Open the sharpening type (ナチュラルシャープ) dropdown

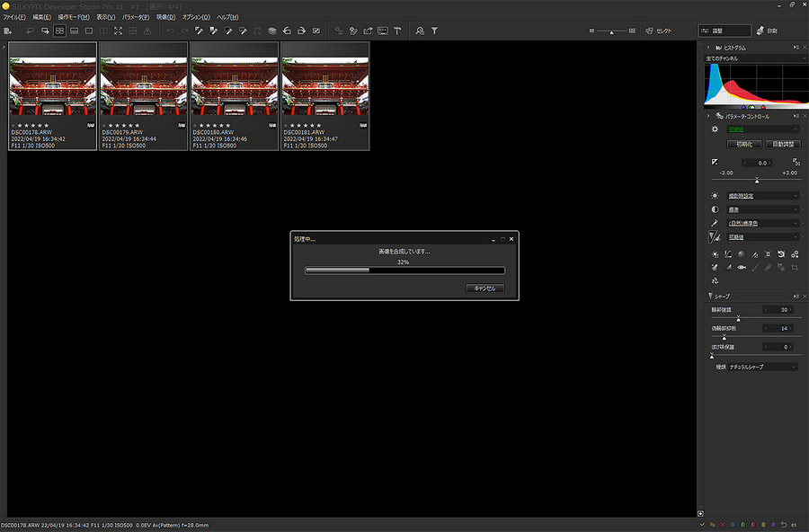(762, 367)
